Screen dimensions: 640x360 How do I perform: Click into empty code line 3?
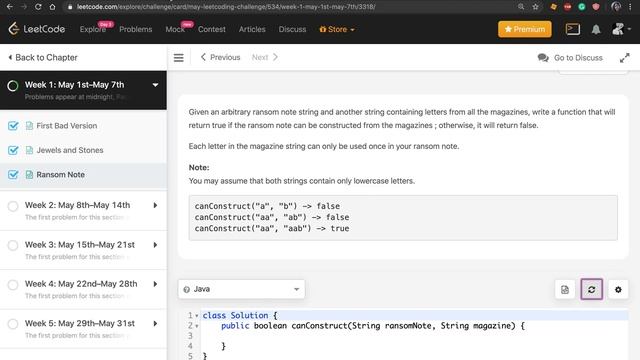tap(414, 336)
